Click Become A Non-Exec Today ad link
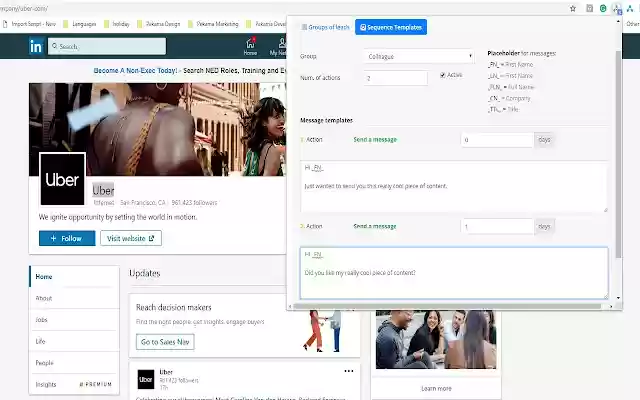Image resolution: width=640 pixels, height=400 pixels. (x=136, y=71)
